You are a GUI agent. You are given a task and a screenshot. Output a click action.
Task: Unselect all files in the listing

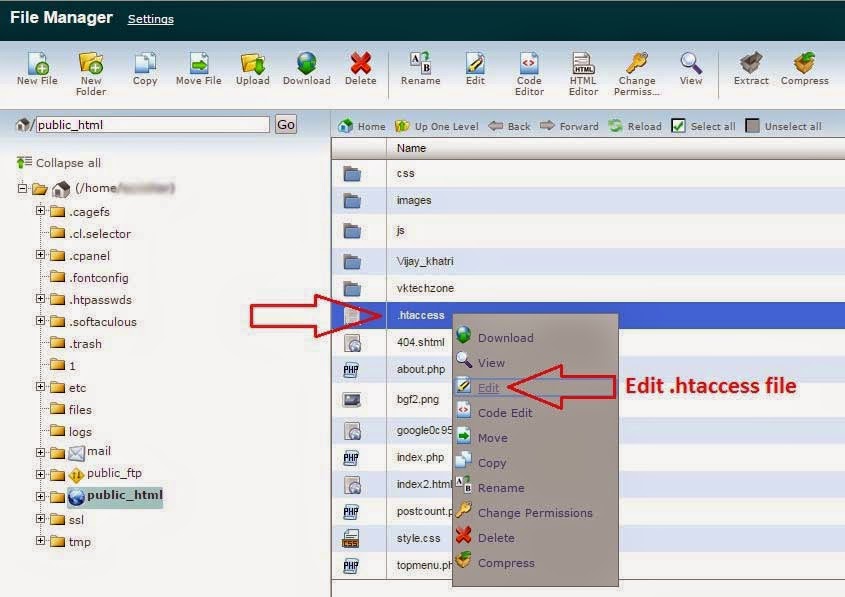tap(792, 126)
